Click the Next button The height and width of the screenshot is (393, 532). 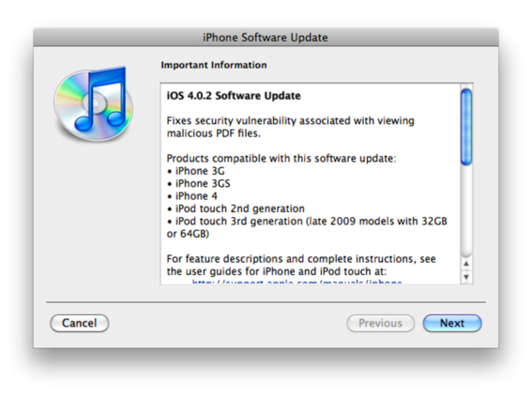click(452, 323)
